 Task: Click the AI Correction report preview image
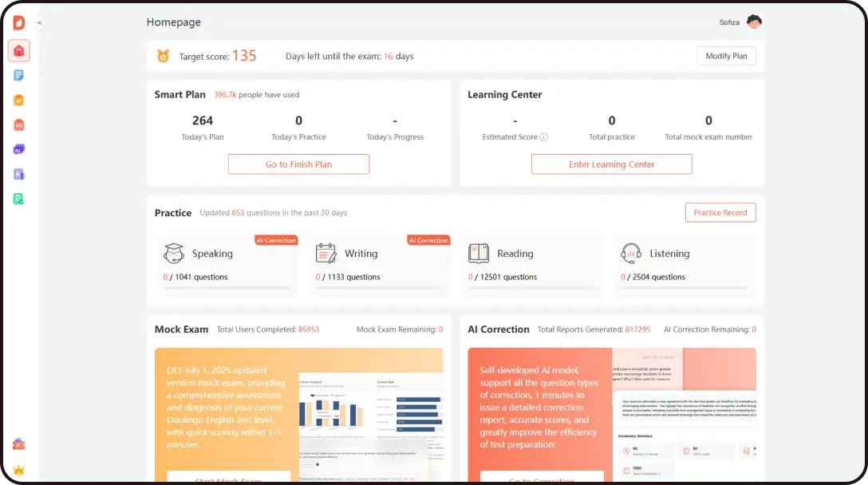pyautogui.click(x=684, y=415)
